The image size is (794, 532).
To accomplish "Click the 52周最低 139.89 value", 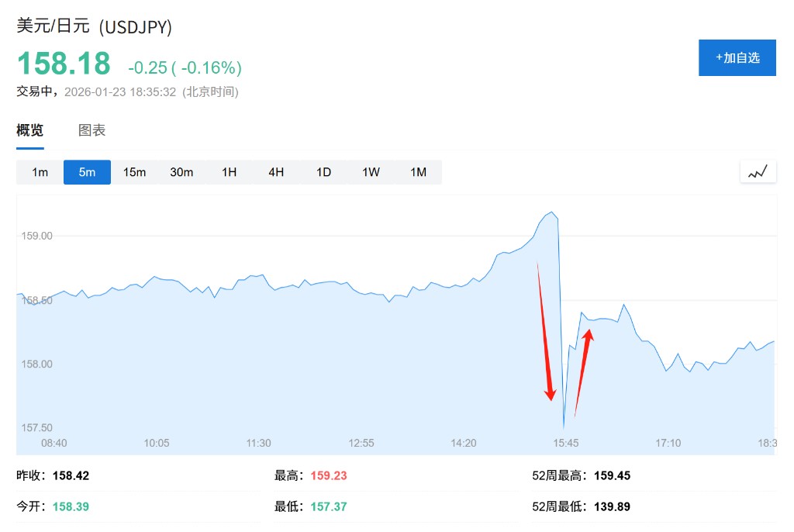I will pos(613,506).
